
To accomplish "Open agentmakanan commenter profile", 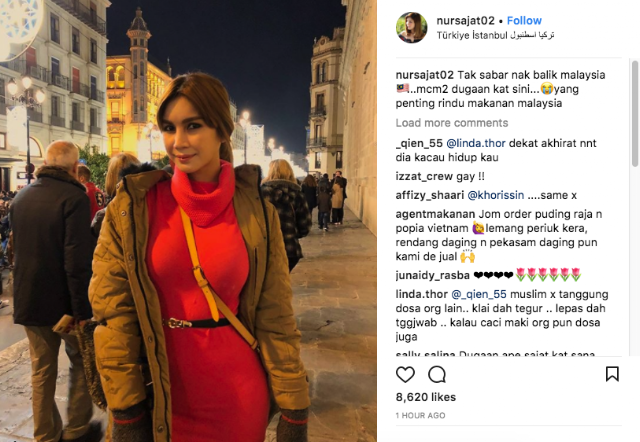I will [435, 214].
